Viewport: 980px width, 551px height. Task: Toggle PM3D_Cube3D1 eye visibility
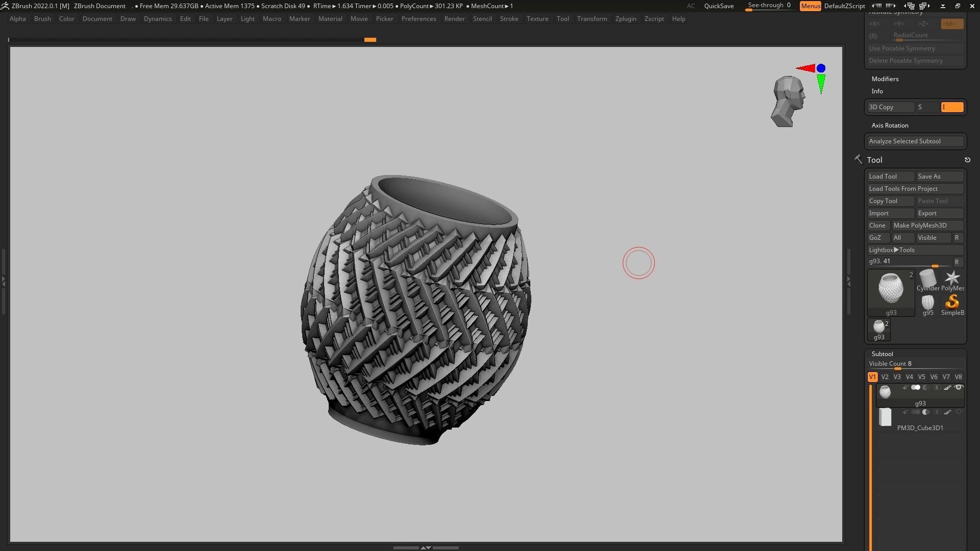click(x=959, y=412)
